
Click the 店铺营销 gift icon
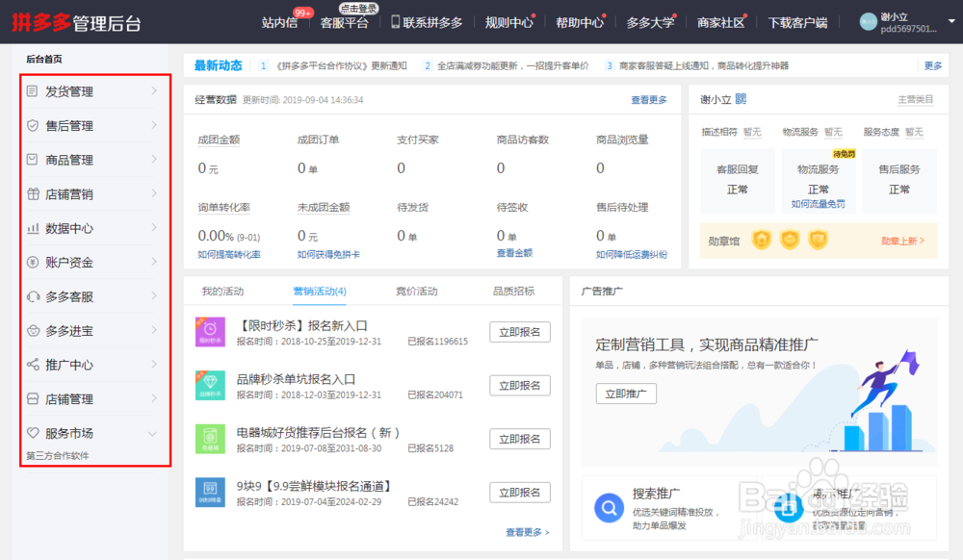tap(33, 193)
